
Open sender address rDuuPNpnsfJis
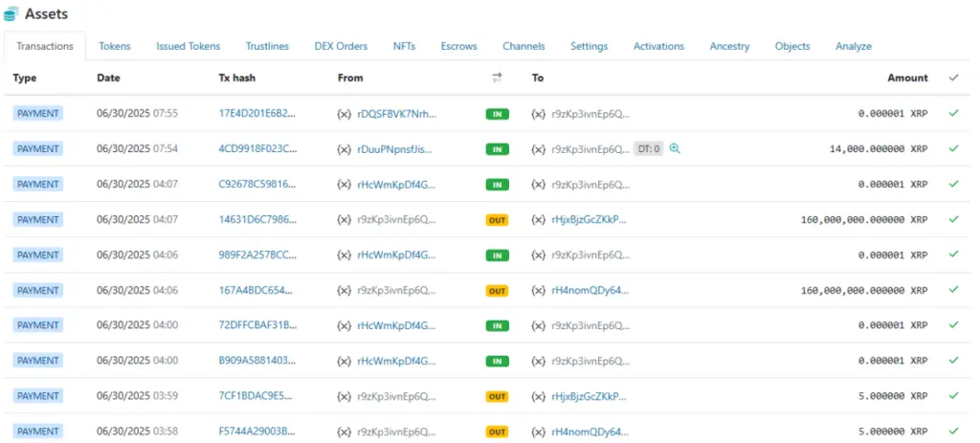tap(394, 149)
